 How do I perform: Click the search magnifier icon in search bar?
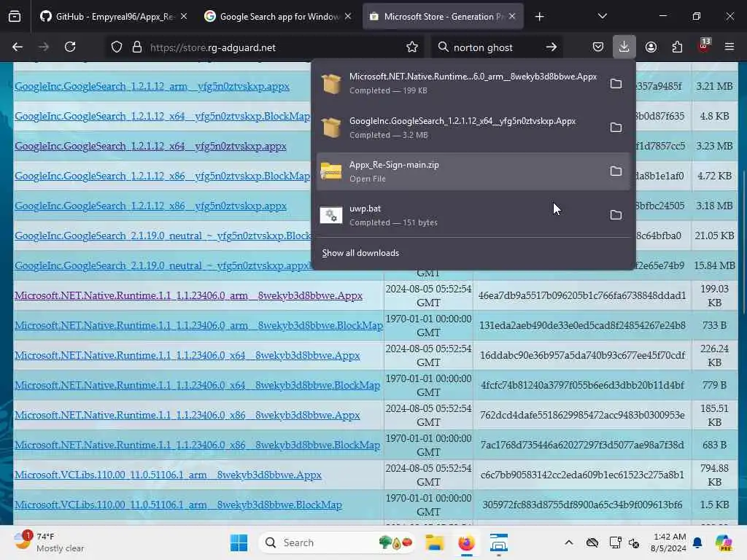pyautogui.click(x=443, y=47)
